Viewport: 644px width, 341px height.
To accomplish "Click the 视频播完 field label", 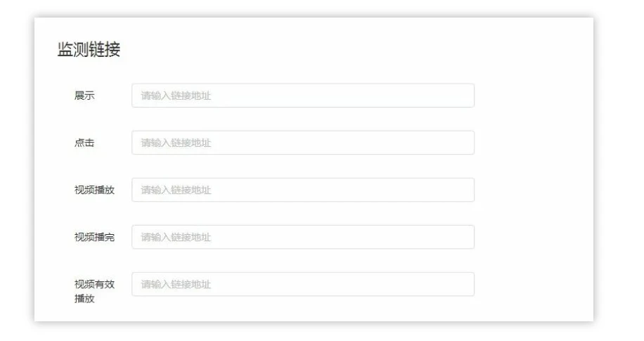I will (x=94, y=237).
